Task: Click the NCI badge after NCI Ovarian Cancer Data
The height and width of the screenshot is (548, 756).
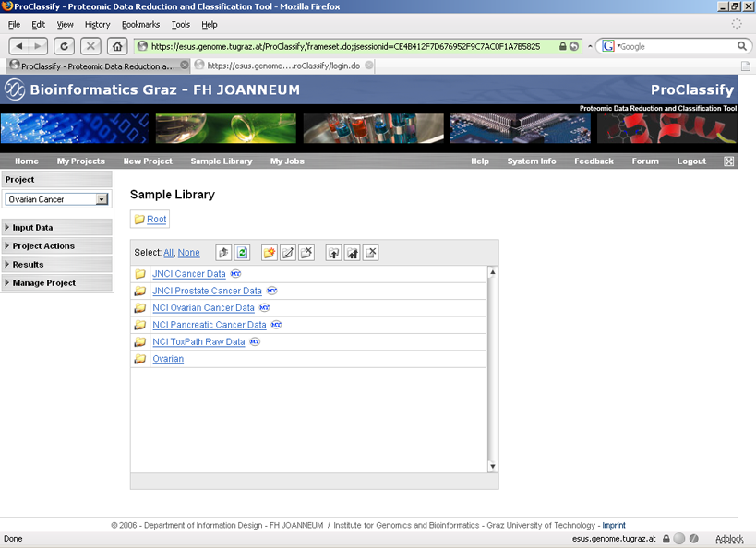Action: click(x=264, y=307)
